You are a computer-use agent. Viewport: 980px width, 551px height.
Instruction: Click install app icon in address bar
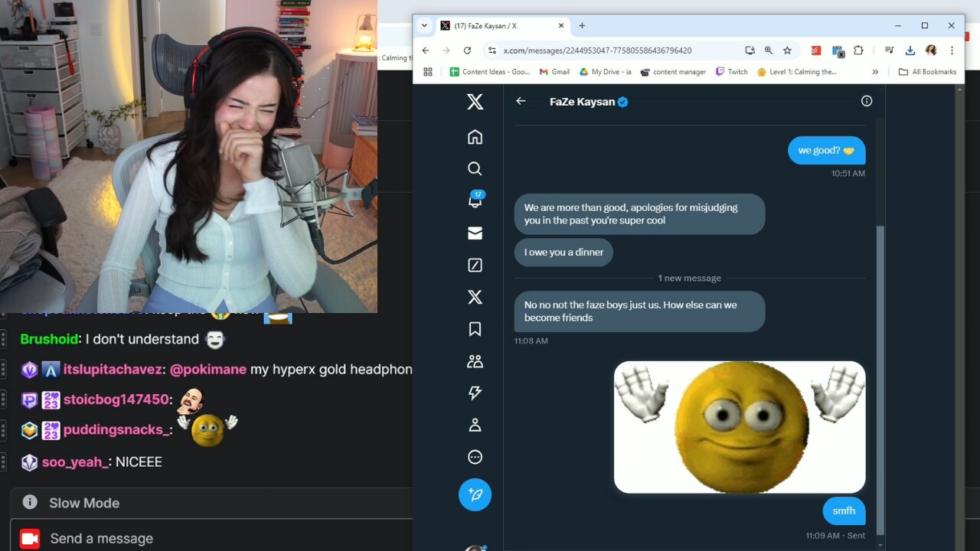point(750,51)
